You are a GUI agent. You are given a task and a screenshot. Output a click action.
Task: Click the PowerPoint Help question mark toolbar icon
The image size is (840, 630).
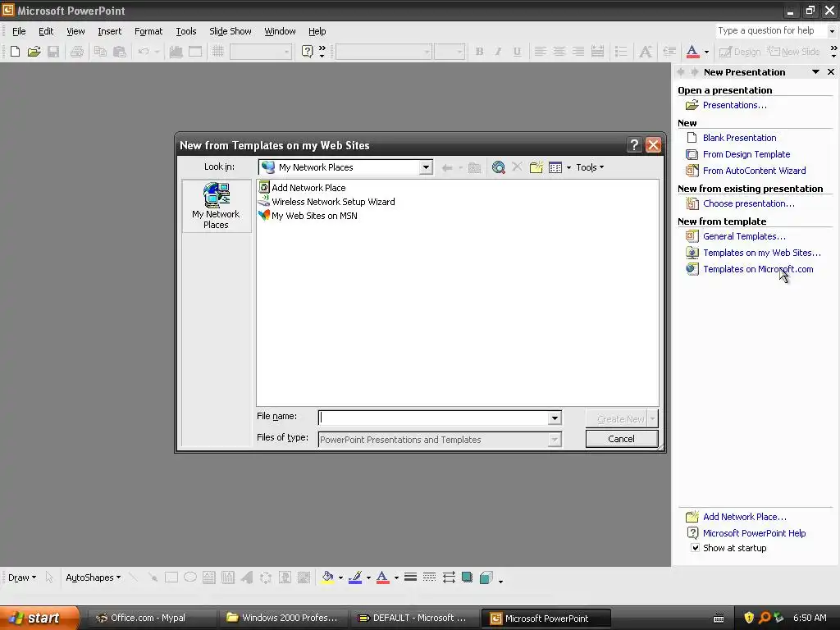point(307,52)
